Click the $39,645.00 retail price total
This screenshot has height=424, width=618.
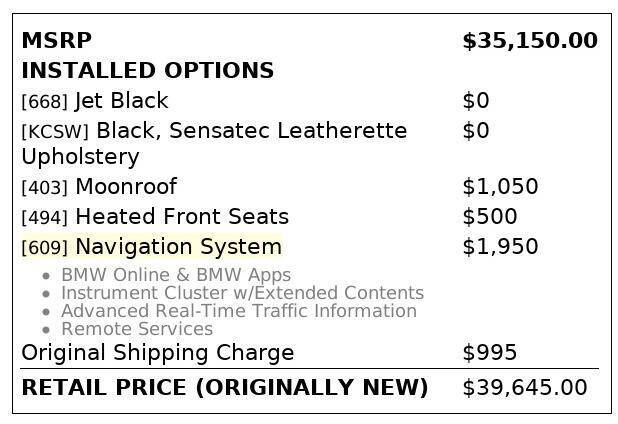point(524,388)
